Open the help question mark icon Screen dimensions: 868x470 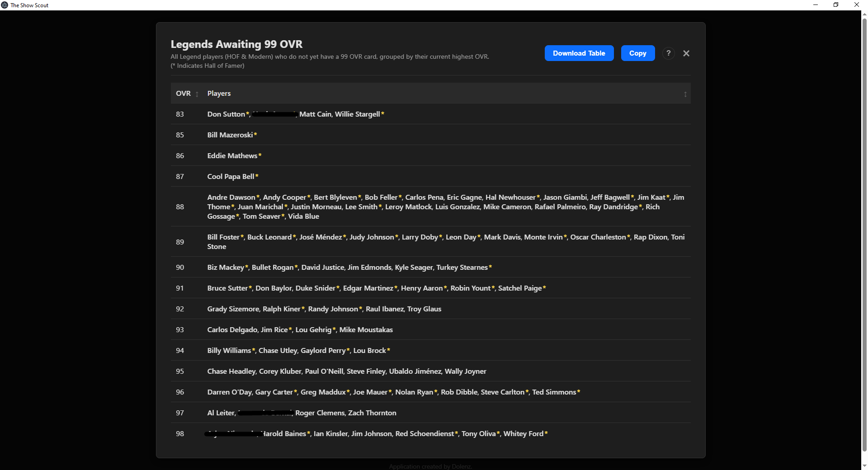(668, 53)
